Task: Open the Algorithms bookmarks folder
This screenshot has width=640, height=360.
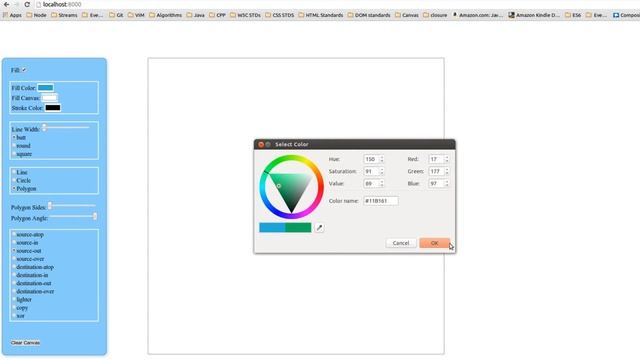Action: click(x=165, y=15)
